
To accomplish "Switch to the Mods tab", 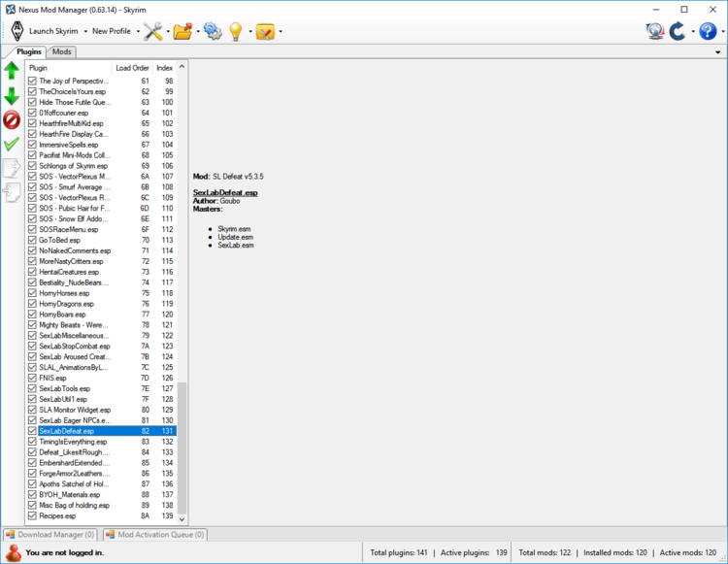I will click(x=62, y=52).
